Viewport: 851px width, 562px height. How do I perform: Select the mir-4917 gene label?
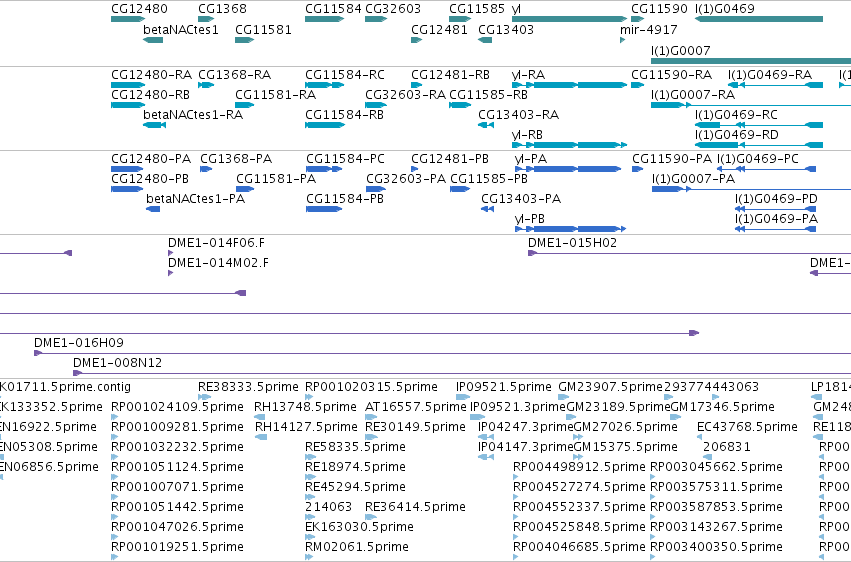pos(649,30)
